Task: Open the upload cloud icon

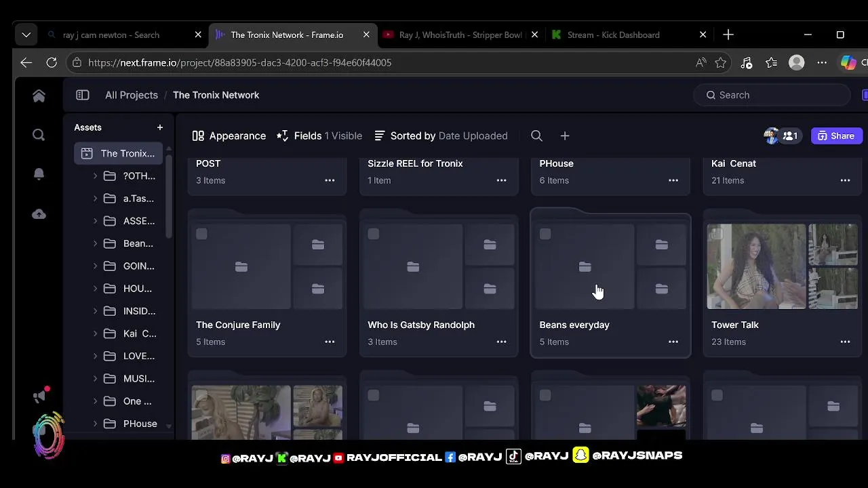Action: [x=39, y=214]
